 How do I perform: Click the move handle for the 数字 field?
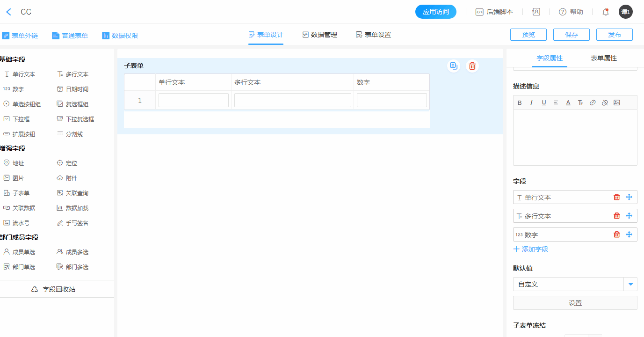coord(629,234)
